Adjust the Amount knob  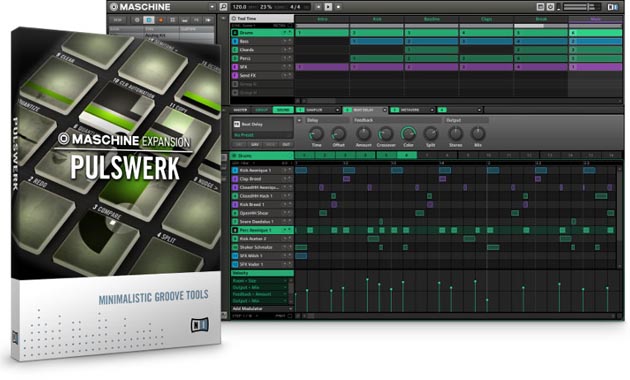click(x=364, y=133)
